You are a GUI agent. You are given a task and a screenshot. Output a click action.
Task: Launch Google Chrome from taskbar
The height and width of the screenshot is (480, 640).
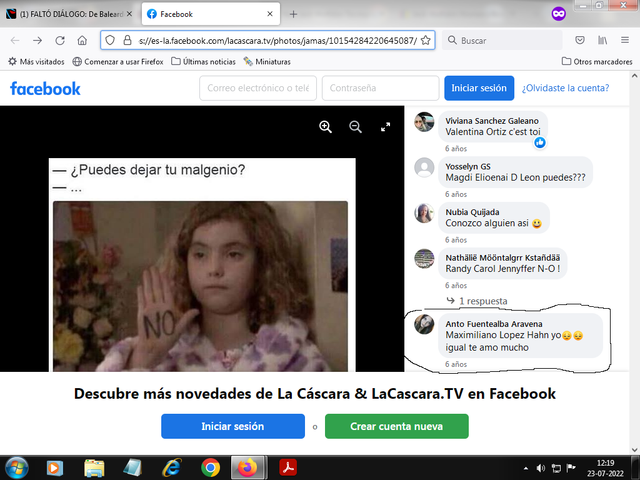coord(210,468)
